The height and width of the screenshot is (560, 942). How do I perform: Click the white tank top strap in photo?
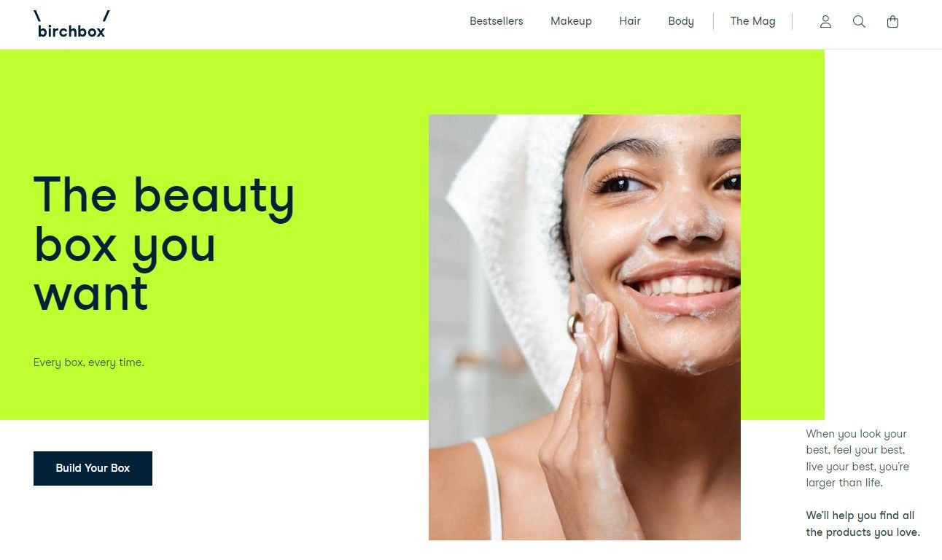coord(488,489)
